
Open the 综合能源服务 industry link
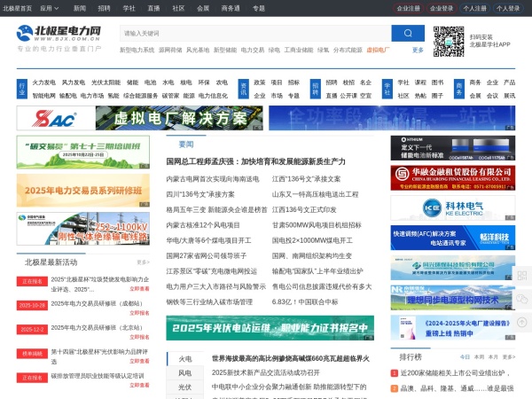[x=140, y=96]
